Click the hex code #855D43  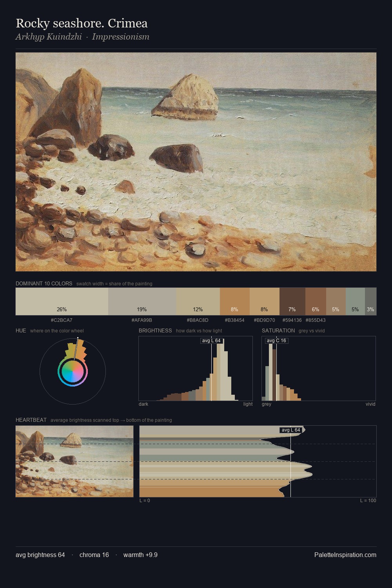tap(316, 320)
